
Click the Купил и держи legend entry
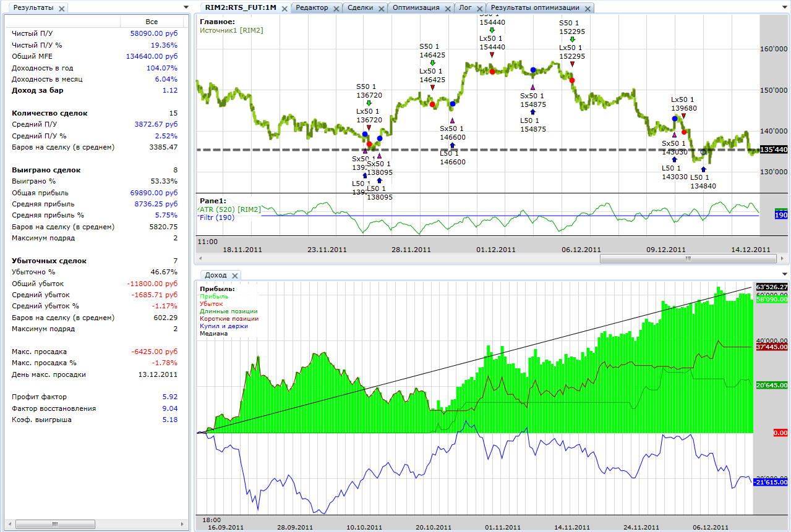[x=223, y=326]
